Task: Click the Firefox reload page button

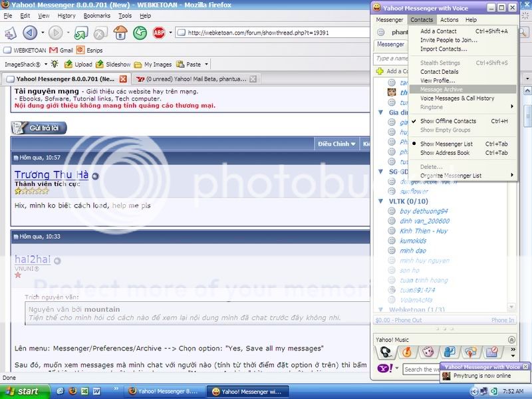Action: pos(81,33)
